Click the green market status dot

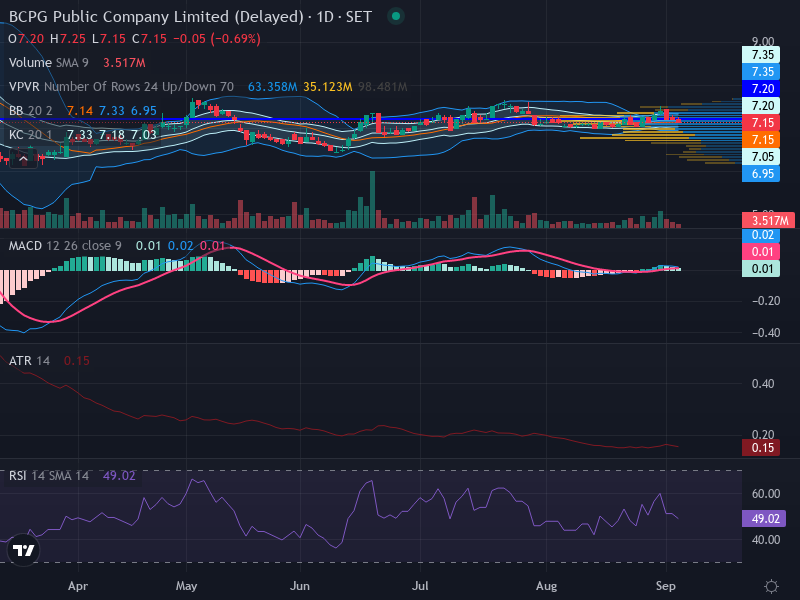(x=395, y=16)
